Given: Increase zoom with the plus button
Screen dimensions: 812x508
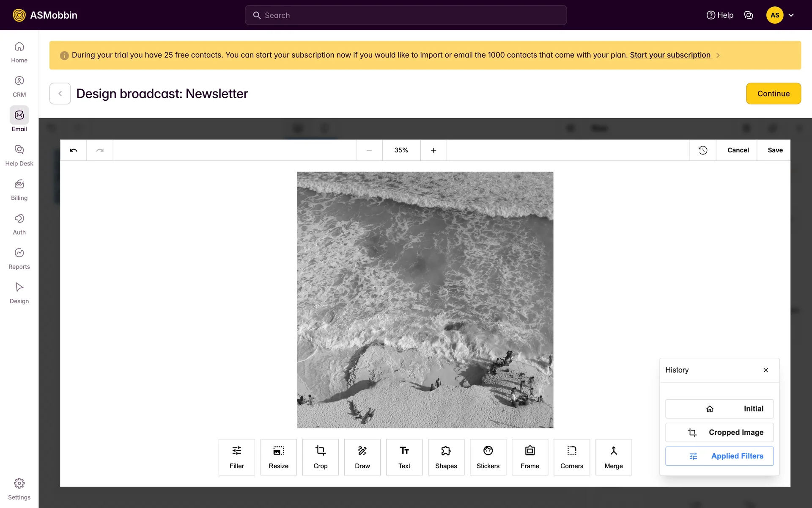Looking at the screenshot, I should pos(433,150).
